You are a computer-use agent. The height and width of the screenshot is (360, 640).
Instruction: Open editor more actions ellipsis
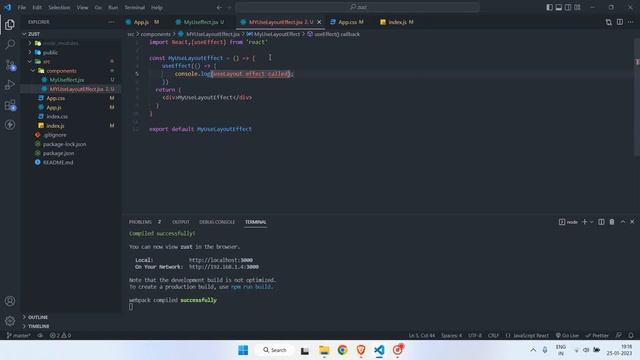631,22
